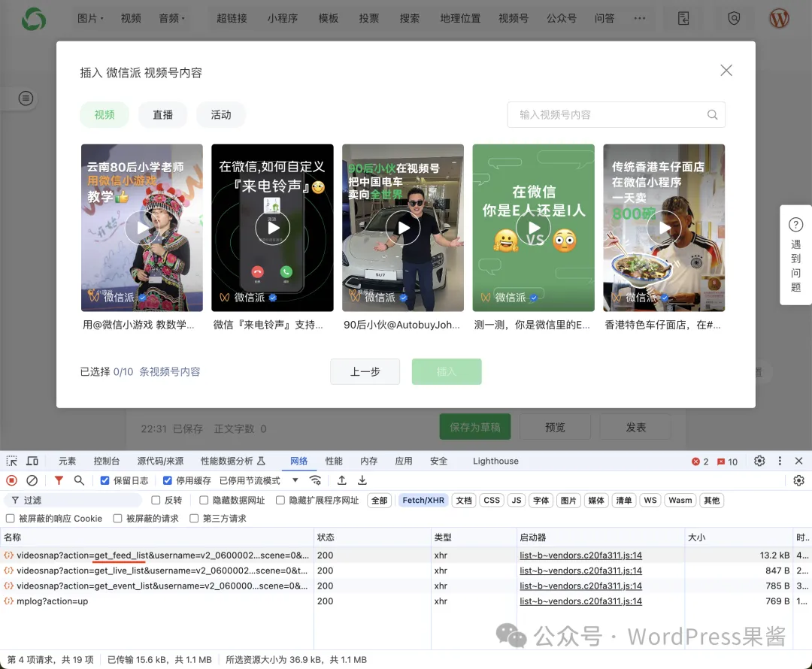The image size is (812, 669).
Task: Click the import HAR upload icon
Action: click(x=342, y=480)
